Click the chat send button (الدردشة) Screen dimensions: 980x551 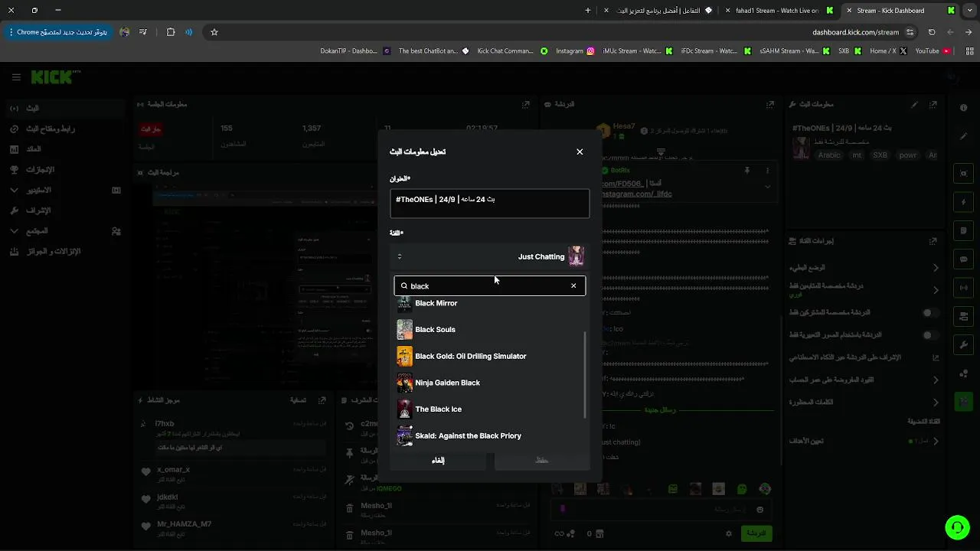click(756, 533)
